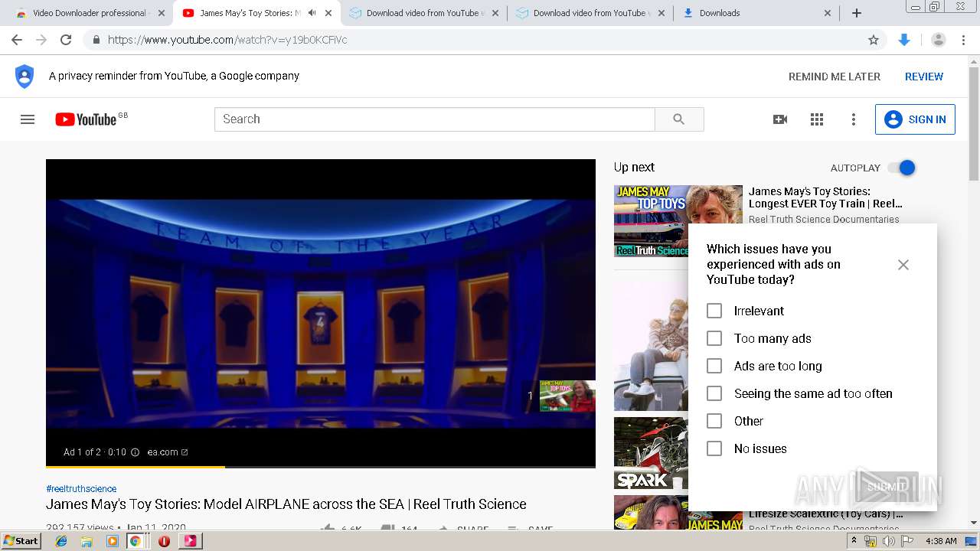Open the Chrome profile avatar icon
980x551 pixels.
[938, 40]
